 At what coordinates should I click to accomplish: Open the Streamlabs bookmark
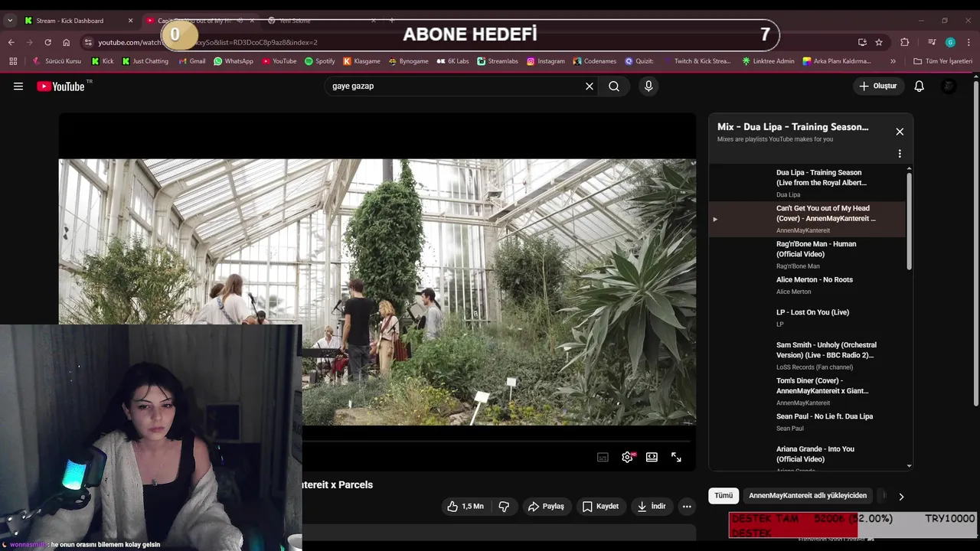coord(497,61)
